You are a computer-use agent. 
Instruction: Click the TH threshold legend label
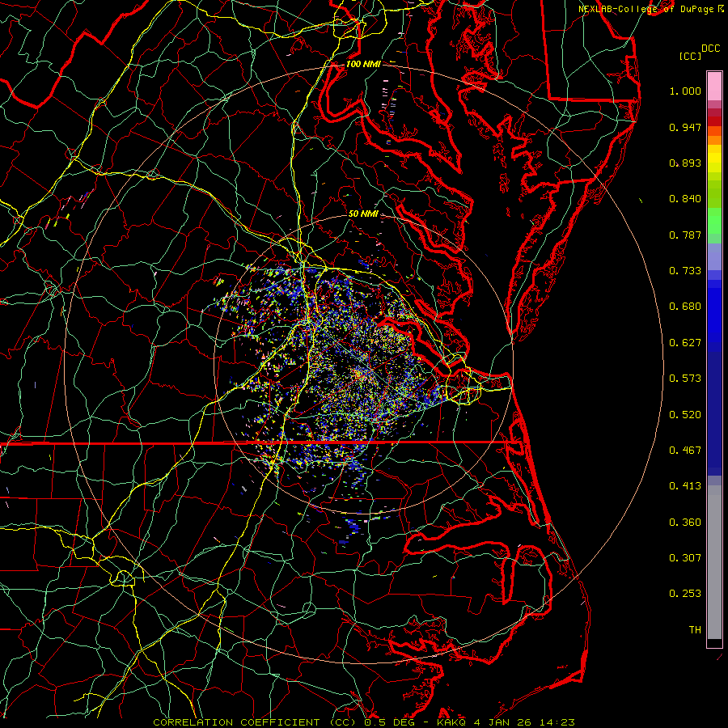[695, 630]
